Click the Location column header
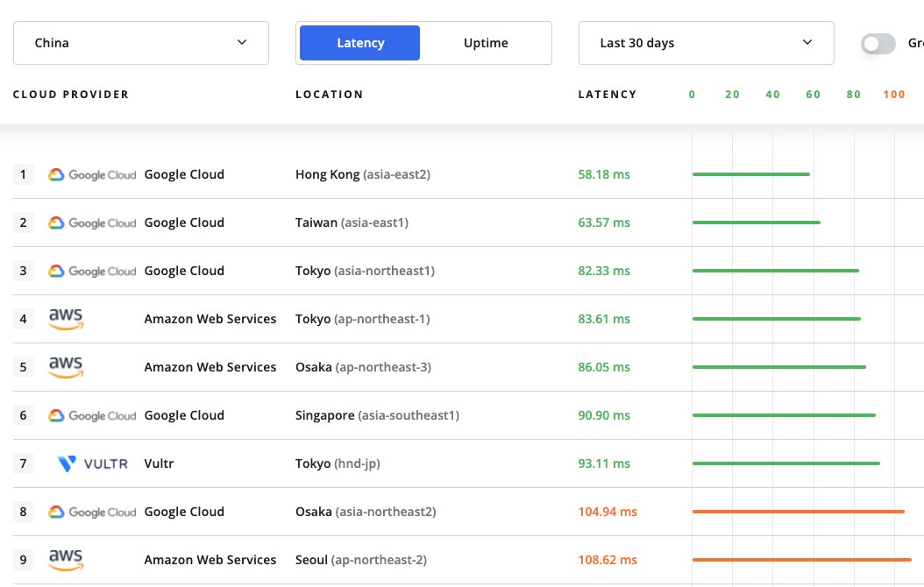Image resolution: width=924 pixels, height=587 pixels. [330, 95]
